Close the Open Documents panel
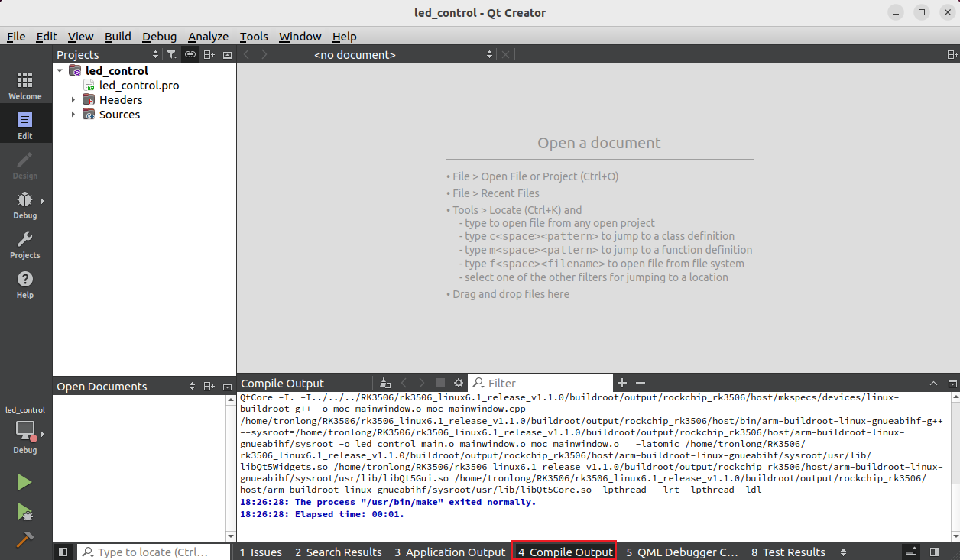 [x=227, y=387]
